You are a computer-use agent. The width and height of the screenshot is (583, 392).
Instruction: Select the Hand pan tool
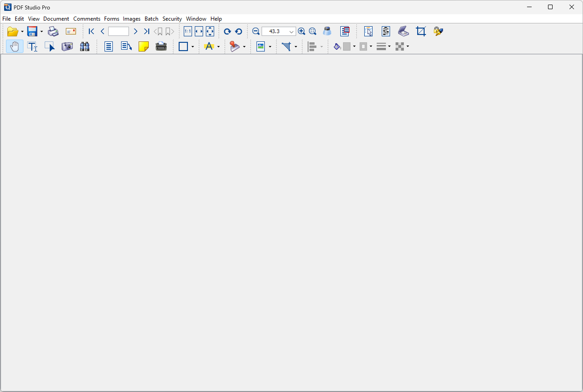coord(14,46)
